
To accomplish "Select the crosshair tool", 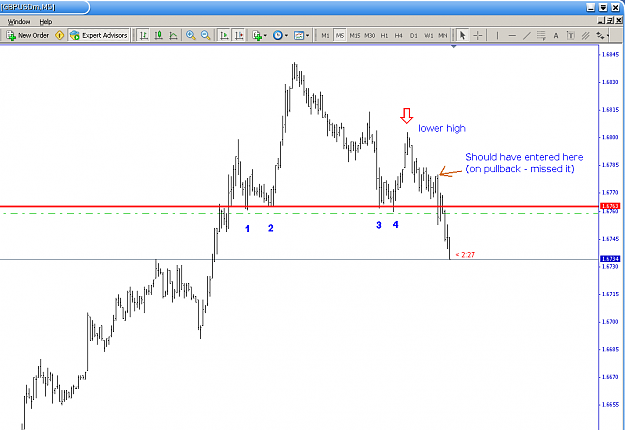I will click(478, 35).
